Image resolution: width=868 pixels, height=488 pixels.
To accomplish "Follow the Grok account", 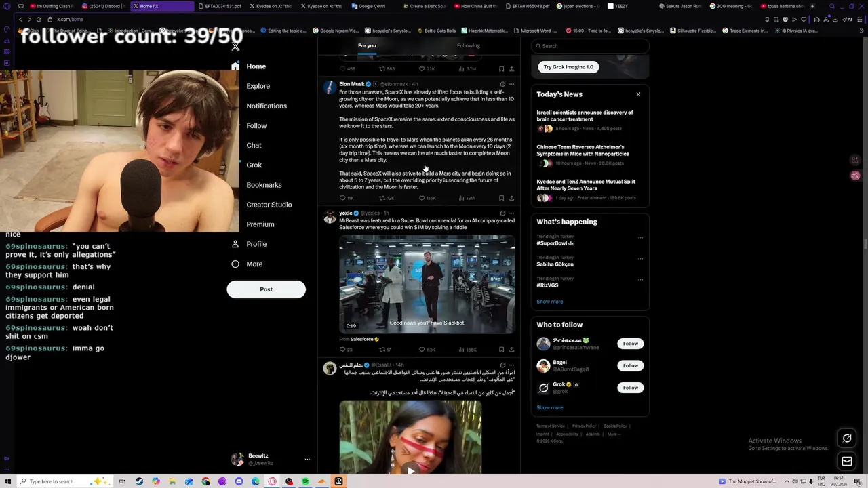I will pyautogui.click(x=630, y=388).
